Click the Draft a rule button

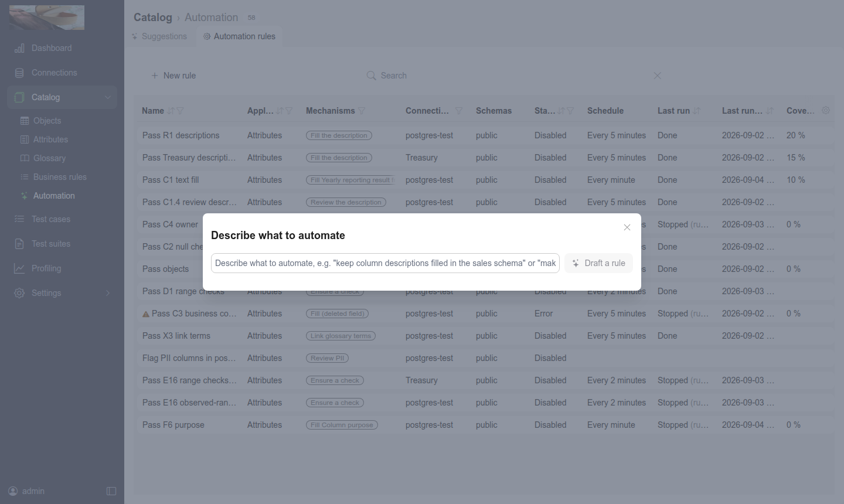[x=598, y=263]
